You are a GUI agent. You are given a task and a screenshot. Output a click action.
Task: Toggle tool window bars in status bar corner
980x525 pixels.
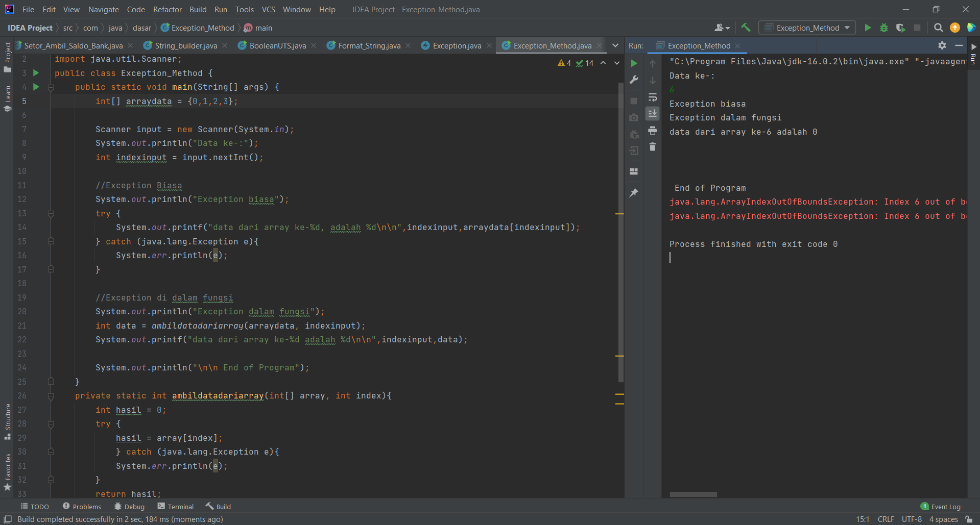pos(8,519)
